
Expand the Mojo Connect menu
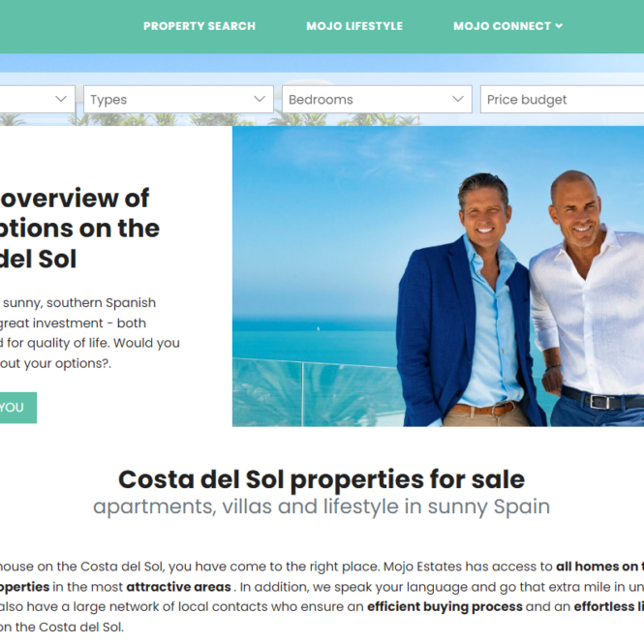[507, 26]
